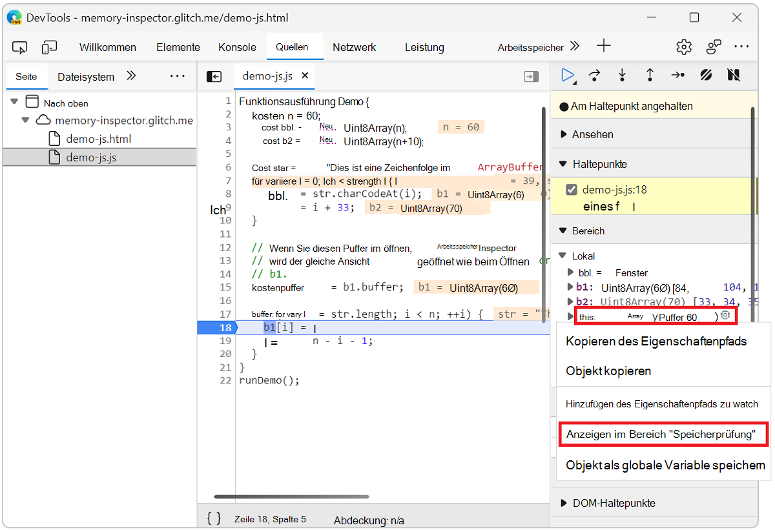Open demo-js.html in the file tree
775x532 pixels.
pyautogui.click(x=98, y=139)
